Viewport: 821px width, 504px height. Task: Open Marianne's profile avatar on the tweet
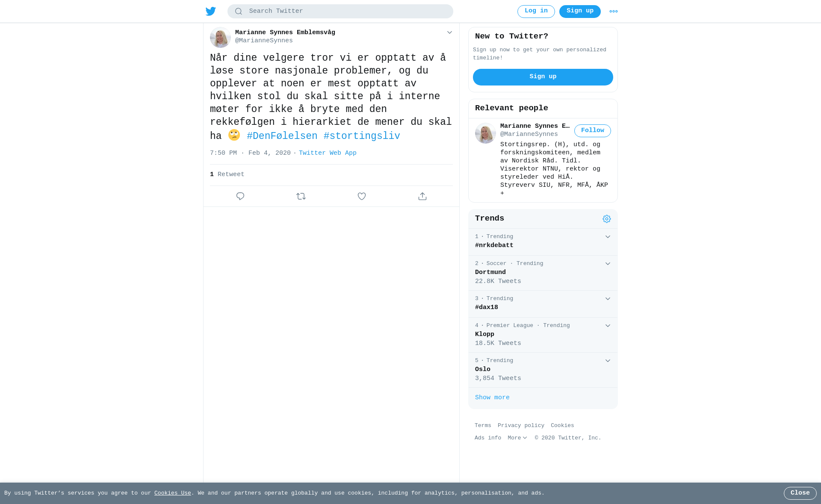point(220,37)
